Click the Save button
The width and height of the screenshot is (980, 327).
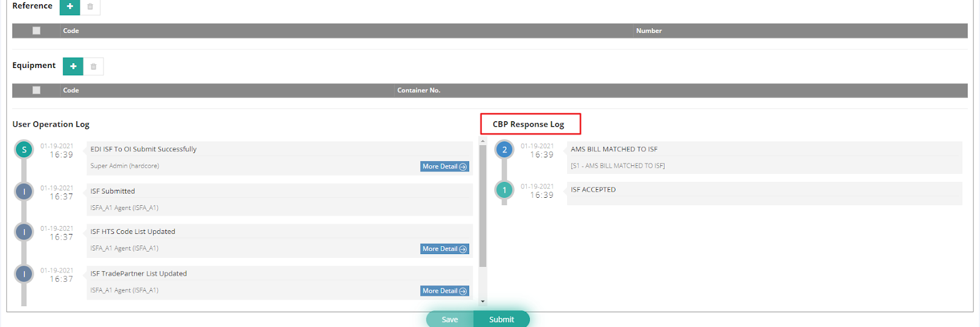pos(450,320)
